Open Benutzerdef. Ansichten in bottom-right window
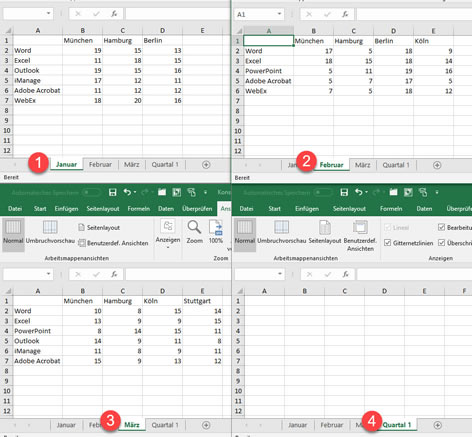Image resolution: width=472 pixels, height=437 pixels. 360,236
